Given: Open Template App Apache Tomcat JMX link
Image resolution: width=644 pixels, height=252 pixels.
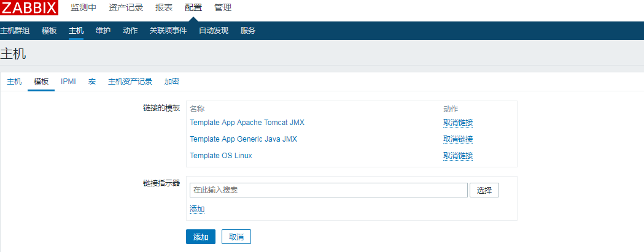Looking at the screenshot, I should [247, 122].
